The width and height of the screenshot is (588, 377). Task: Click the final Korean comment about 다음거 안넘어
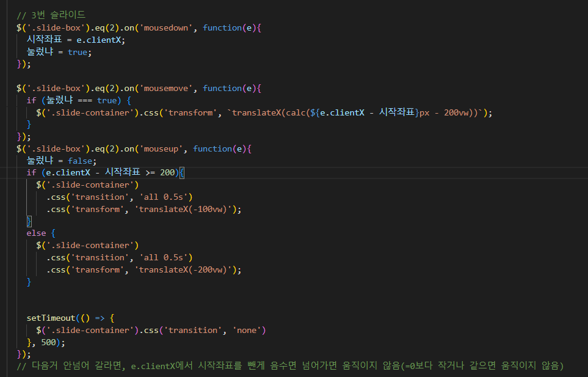290,366
